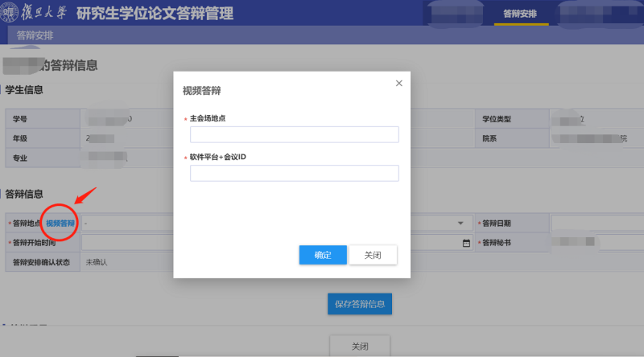Click the 主会场地点 input field
The width and height of the screenshot is (644, 357).
(294, 134)
